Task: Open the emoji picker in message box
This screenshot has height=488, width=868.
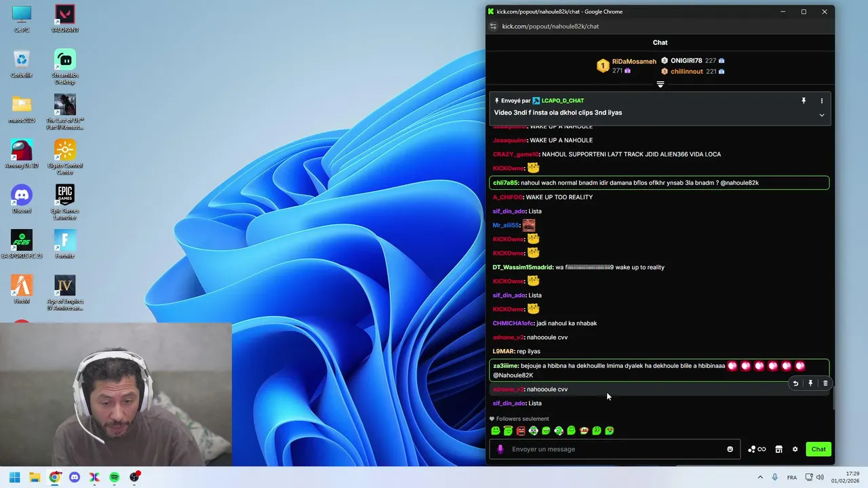Action: [730, 449]
